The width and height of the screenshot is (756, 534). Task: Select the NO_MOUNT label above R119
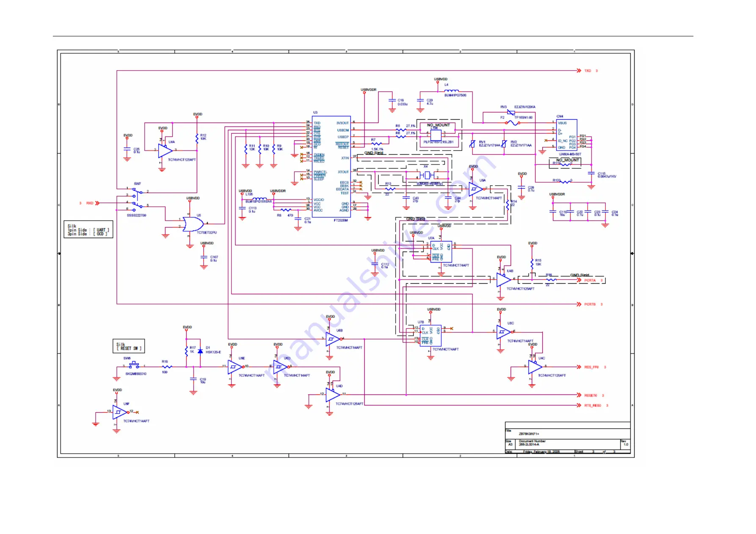pyautogui.click(x=568, y=160)
